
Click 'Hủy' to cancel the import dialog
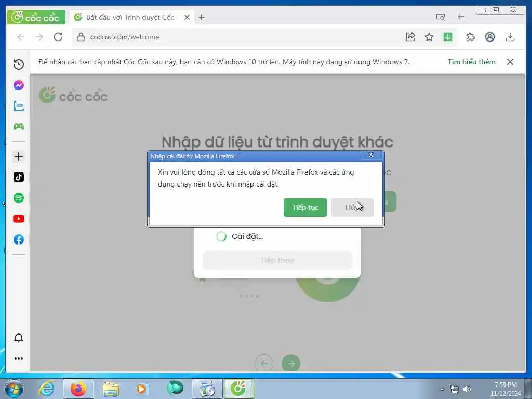353,207
